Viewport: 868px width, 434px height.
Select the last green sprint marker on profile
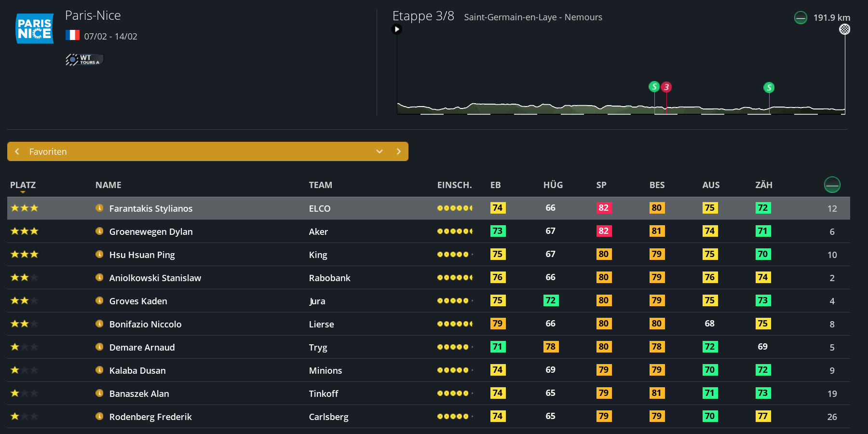point(769,87)
